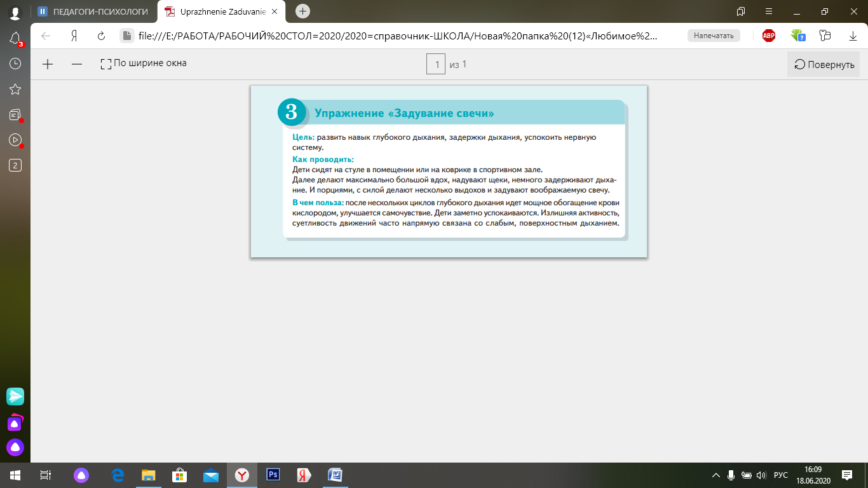868x488 pixels.
Task: Click the zoom in plus icon
Action: (48, 64)
